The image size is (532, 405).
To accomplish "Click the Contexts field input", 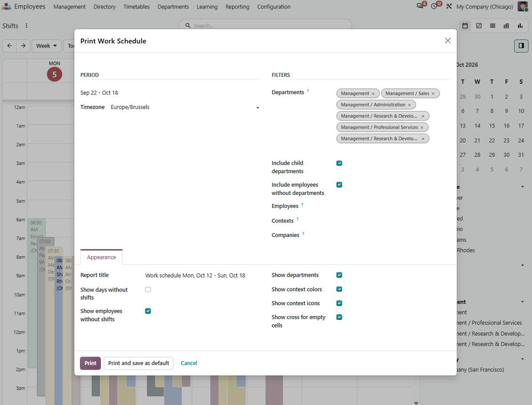I will pyautogui.click(x=393, y=221).
